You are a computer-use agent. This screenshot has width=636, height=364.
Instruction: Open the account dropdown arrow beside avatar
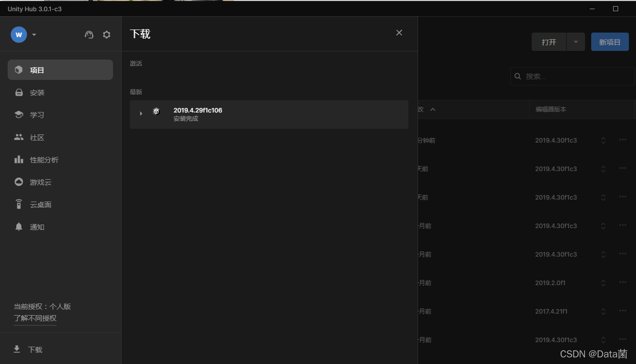(34, 35)
